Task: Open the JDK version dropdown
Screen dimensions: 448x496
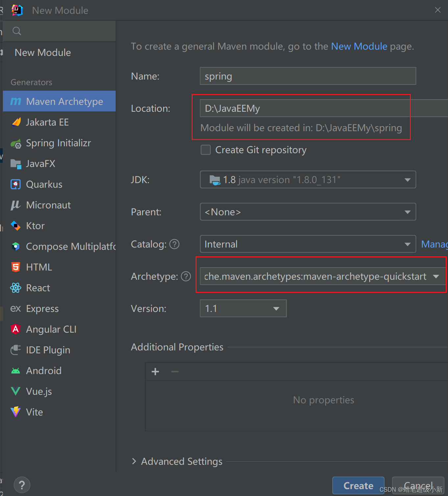Action: [308, 179]
